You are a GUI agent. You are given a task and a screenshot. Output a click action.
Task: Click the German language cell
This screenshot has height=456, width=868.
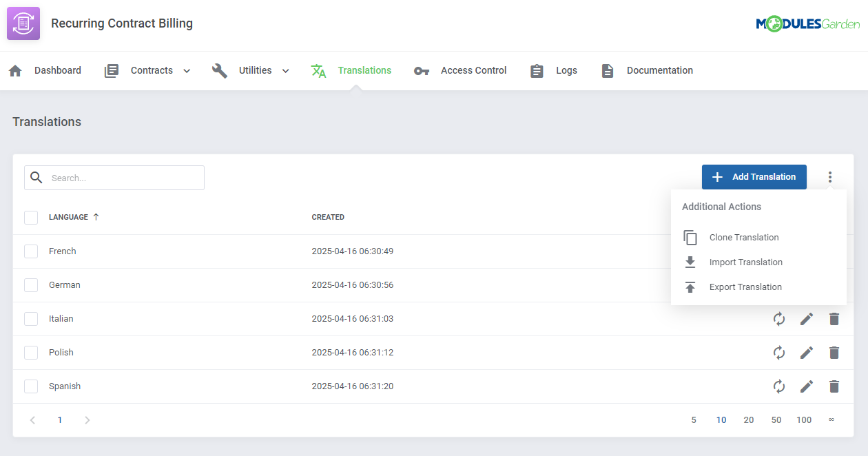[x=65, y=285]
